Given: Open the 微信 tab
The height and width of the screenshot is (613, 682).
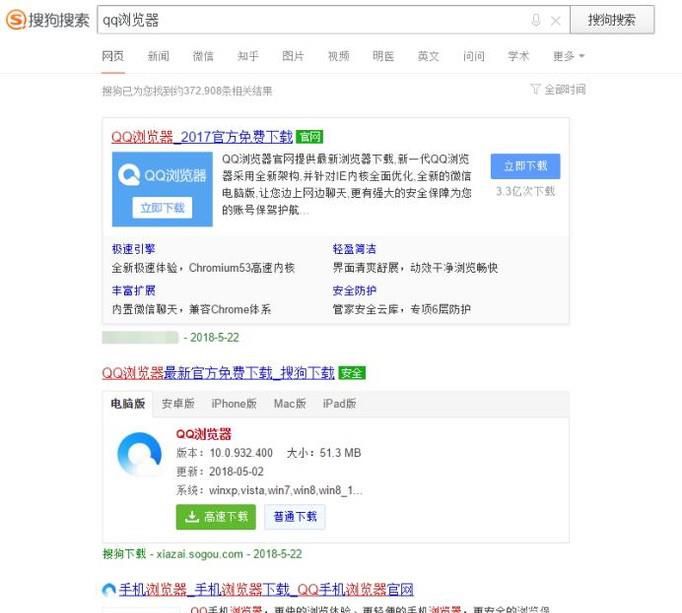Looking at the screenshot, I should tap(203, 56).
